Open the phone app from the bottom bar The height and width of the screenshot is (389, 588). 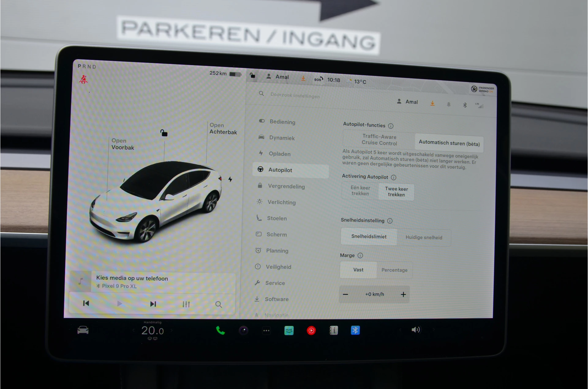tap(221, 331)
